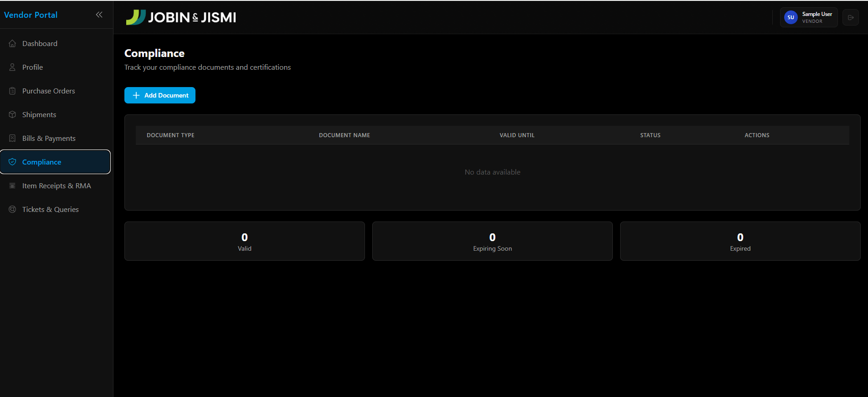Click the logout icon in header

coord(851,17)
